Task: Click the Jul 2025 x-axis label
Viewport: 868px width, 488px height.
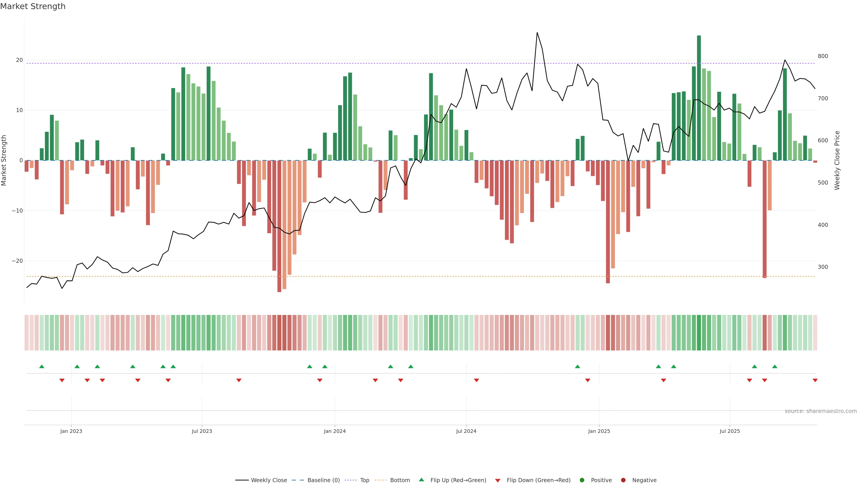Action: (x=729, y=431)
